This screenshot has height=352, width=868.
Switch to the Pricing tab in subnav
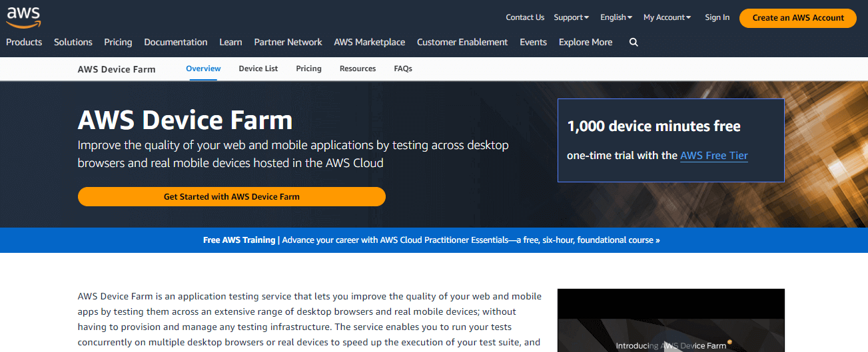308,69
